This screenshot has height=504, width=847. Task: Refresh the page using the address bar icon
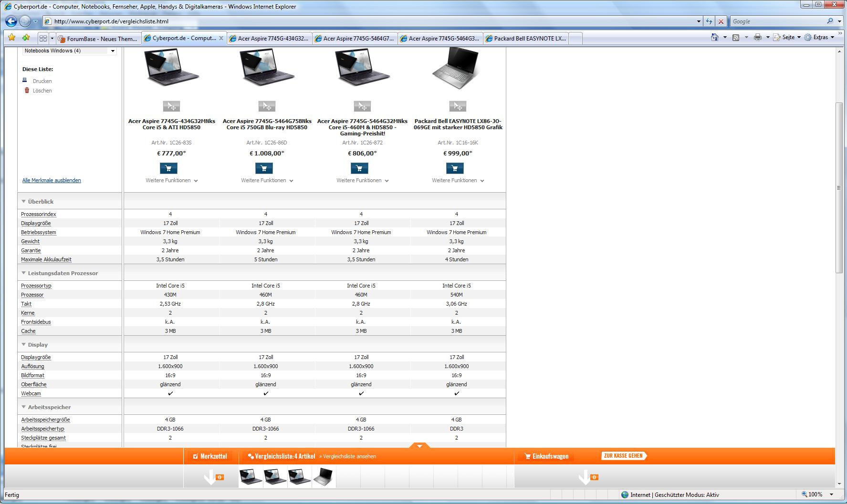coord(709,21)
